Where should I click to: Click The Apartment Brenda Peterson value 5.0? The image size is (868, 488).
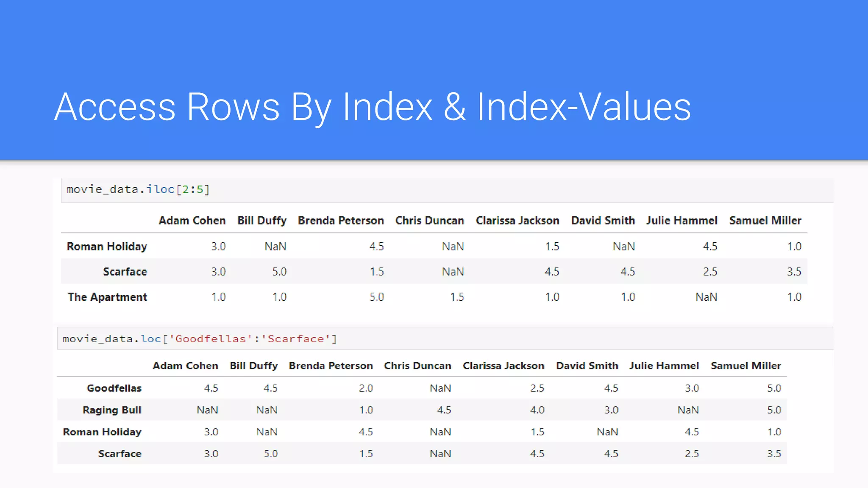pyautogui.click(x=377, y=297)
